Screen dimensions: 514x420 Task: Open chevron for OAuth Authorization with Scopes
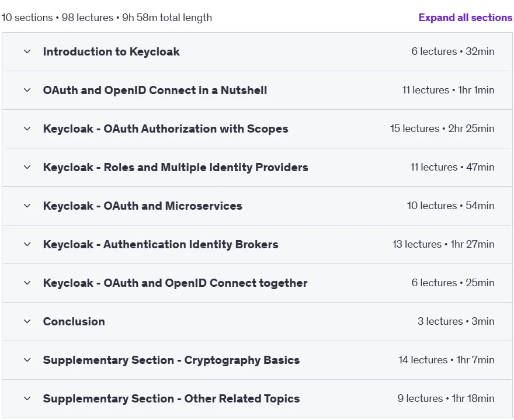tap(27, 129)
